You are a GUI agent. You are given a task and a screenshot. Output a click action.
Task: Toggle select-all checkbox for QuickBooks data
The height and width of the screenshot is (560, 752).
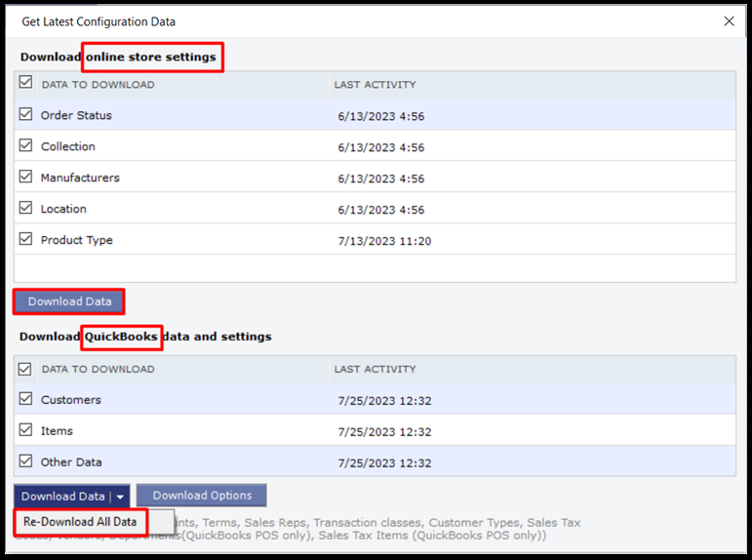pos(26,369)
